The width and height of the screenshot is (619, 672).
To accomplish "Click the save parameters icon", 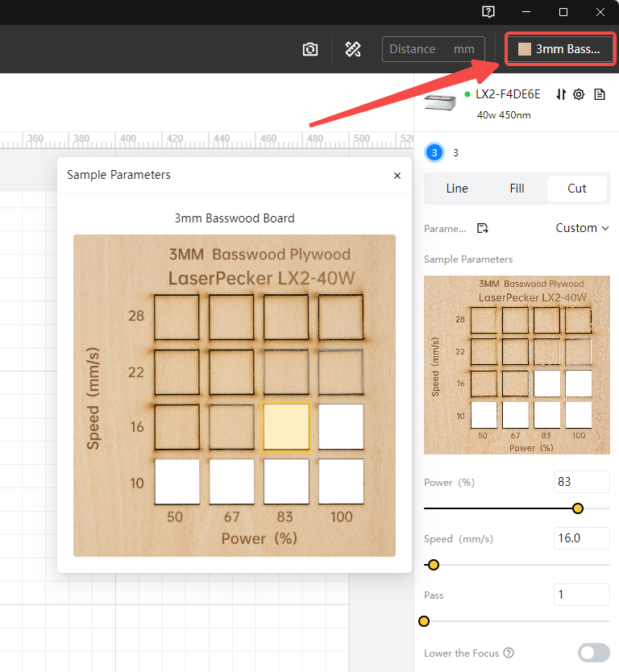I will [482, 228].
